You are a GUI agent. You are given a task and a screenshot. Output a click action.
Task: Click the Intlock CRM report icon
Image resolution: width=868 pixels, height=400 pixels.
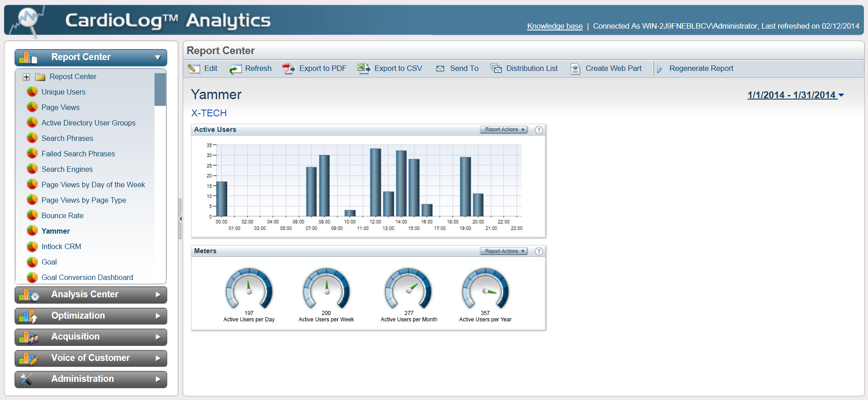[32, 246]
